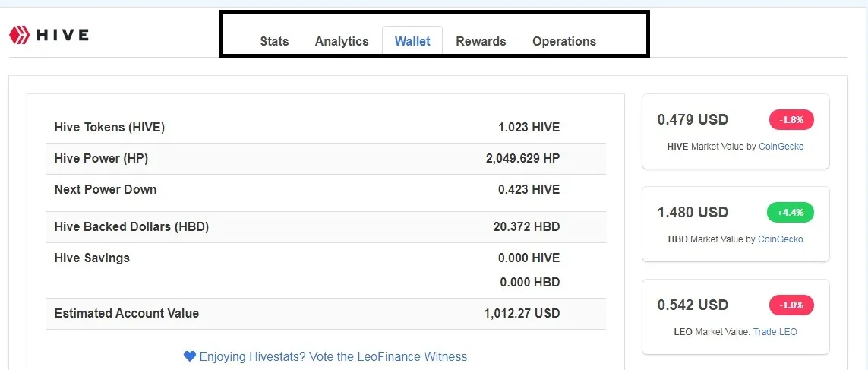This screenshot has width=868, height=370.
Task: Click the LEO -1.0% change badge
Action: click(791, 305)
